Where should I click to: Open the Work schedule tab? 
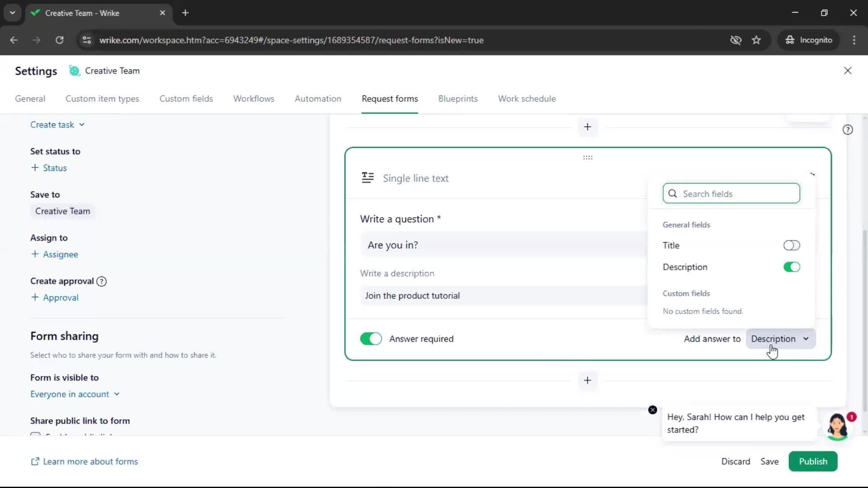click(x=527, y=99)
